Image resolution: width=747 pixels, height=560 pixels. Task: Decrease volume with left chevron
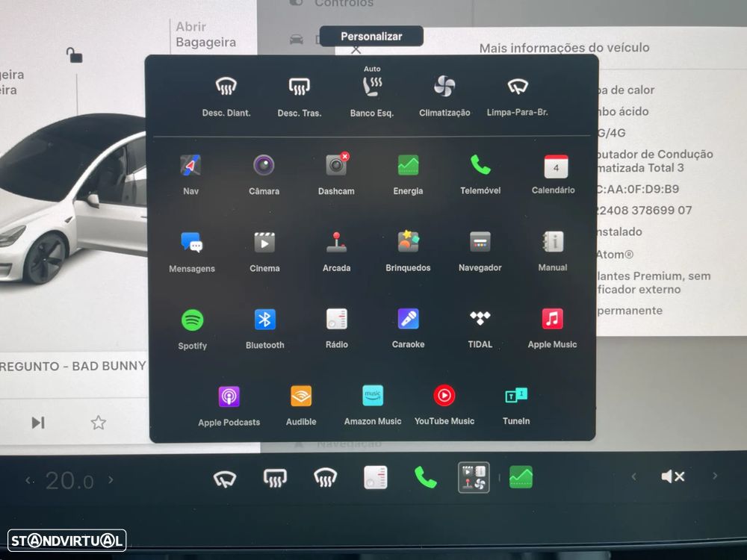[x=633, y=476]
